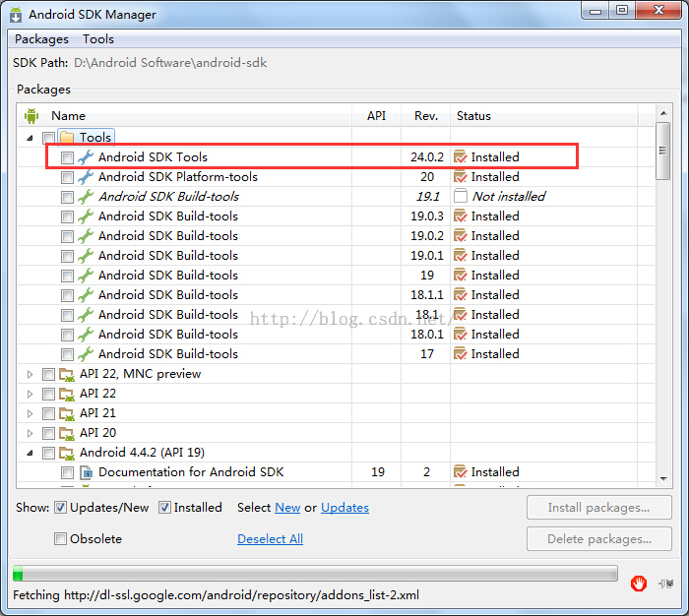689x616 pixels.
Task: Click the Deselect All link
Action: tap(271, 539)
